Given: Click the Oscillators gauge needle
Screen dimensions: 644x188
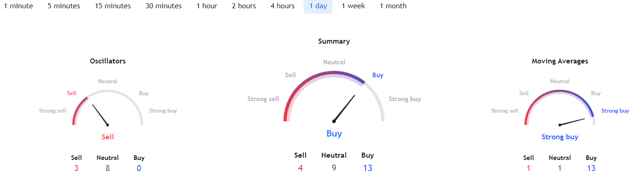Looking at the screenshot, I should pos(100,114).
